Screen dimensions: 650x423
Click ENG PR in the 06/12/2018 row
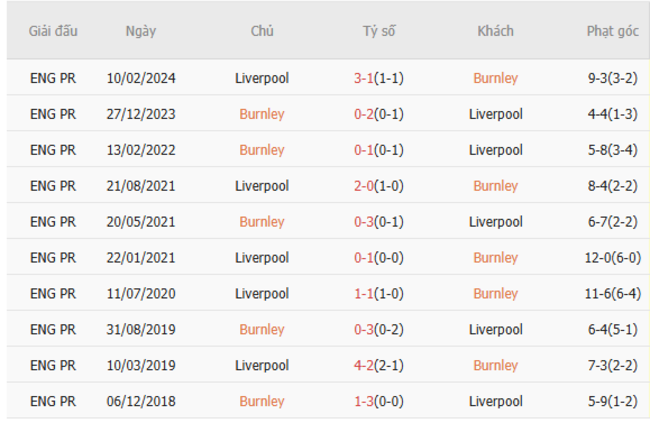point(53,401)
